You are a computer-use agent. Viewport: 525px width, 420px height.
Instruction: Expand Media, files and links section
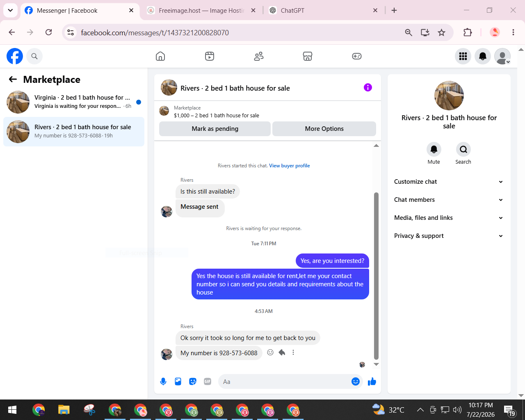coord(449,218)
